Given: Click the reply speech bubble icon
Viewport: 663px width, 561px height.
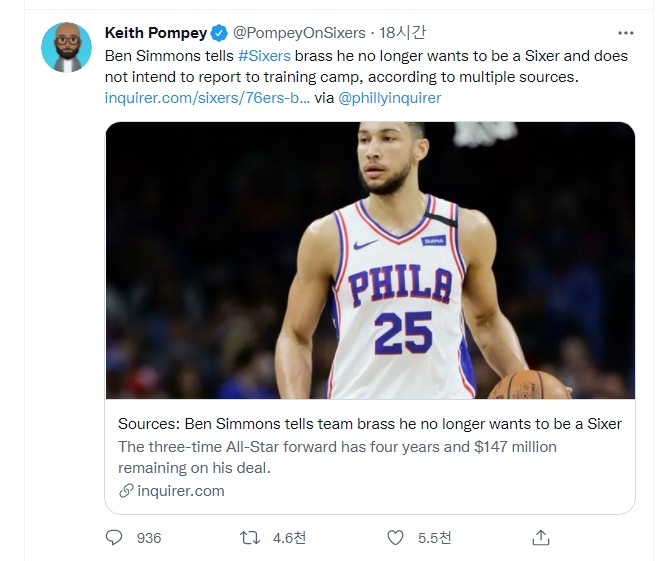Looking at the screenshot, I should 114,538.
